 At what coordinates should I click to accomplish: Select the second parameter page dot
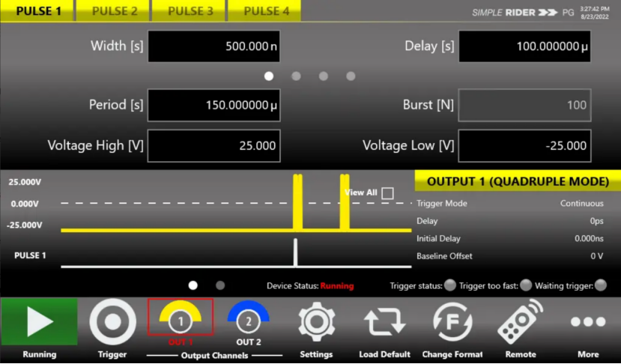296,76
